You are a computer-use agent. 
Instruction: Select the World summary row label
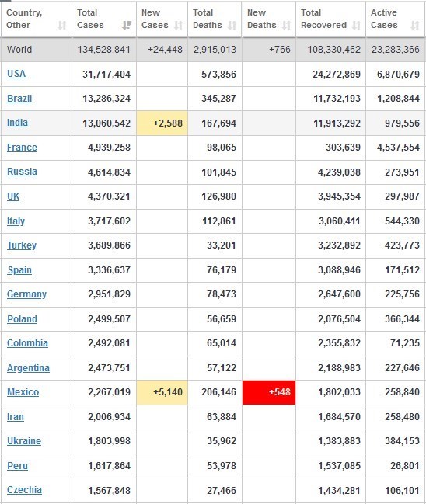coord(19,50)
